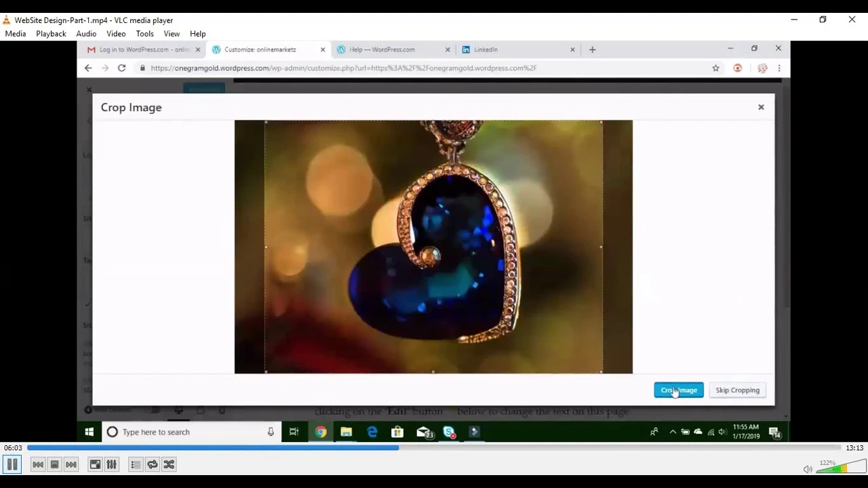Open Edge from the taskbar

[x=372, y=432]
